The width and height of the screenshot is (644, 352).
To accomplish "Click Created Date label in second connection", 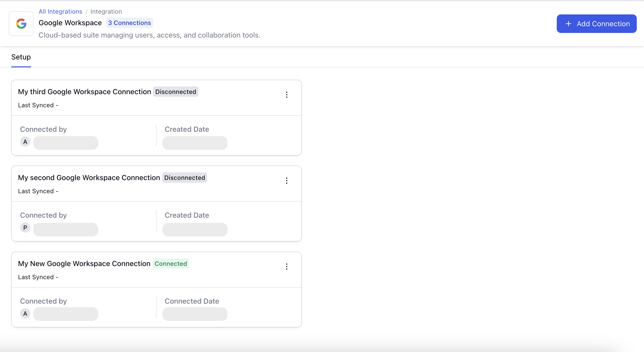I will 187,215.
